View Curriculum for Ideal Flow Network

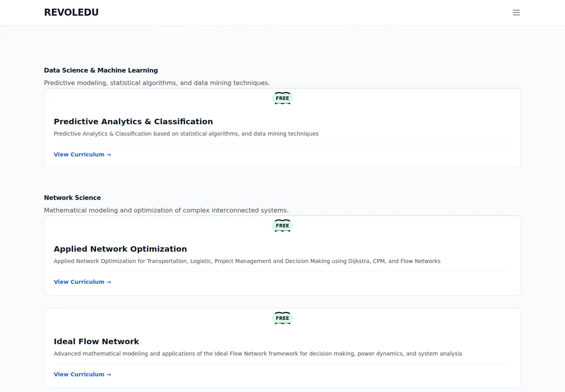[82, 374]
